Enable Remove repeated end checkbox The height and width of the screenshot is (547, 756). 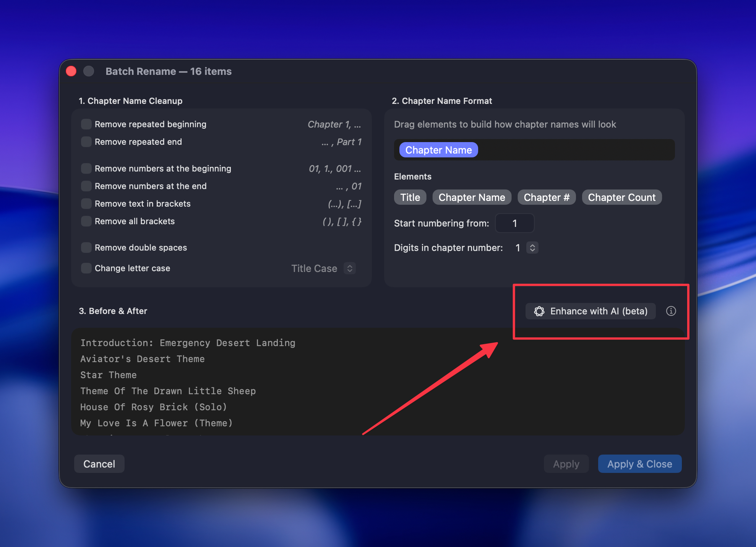(86, 142)
